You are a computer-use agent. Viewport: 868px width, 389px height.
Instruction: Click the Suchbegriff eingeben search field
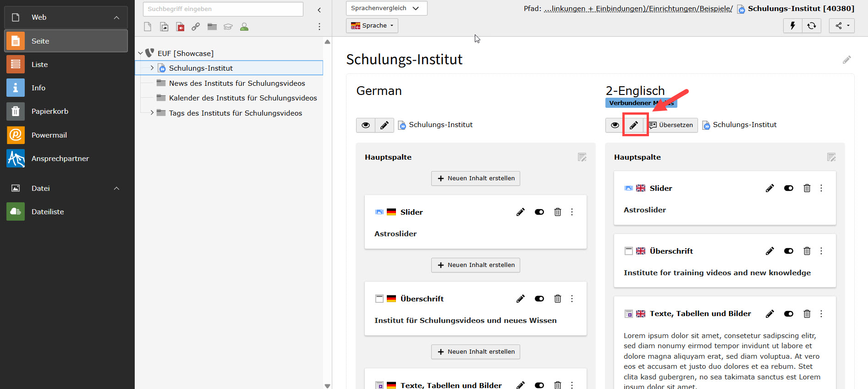pyautogui.click(x=223, y=9)
